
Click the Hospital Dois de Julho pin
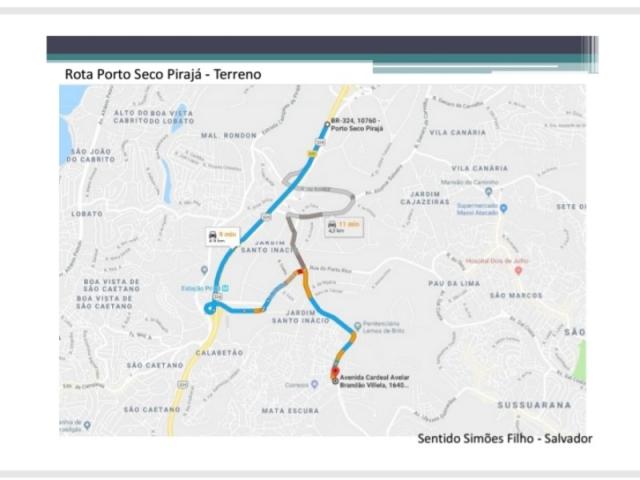coord(518,270)
